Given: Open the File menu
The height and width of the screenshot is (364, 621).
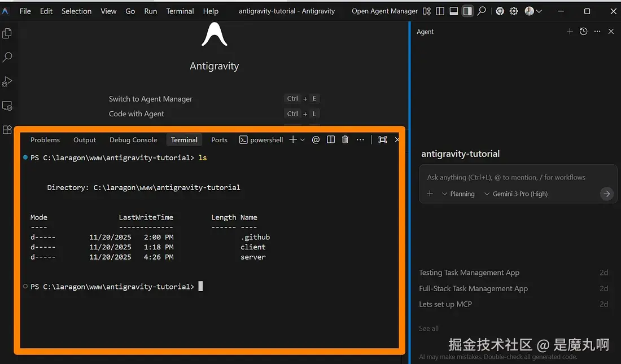Looking at the screenshot, I should 25,11.
